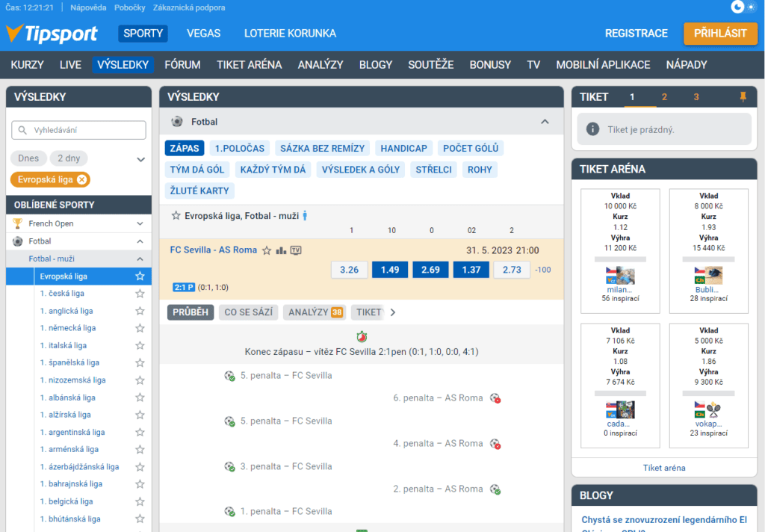Switch to ticket tab 2
The height and width of the screenshot is (532, 765).
[x=664, y=96]
